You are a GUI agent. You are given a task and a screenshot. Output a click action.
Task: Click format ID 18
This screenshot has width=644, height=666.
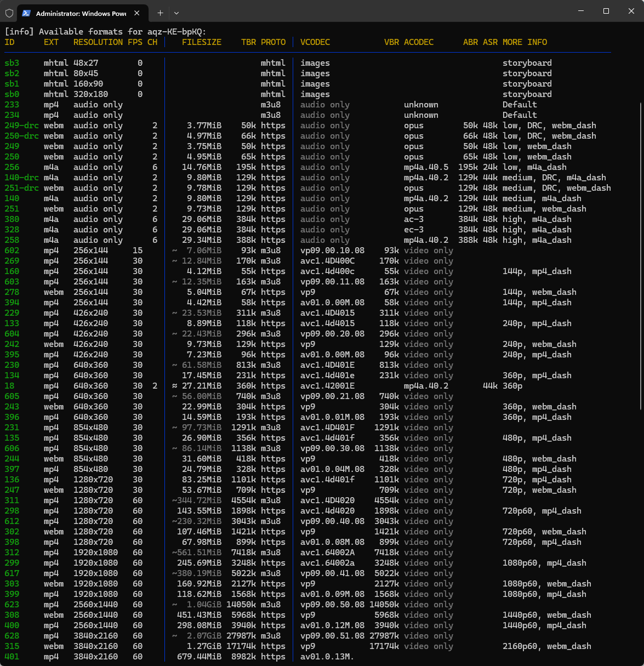coord(9,386)
